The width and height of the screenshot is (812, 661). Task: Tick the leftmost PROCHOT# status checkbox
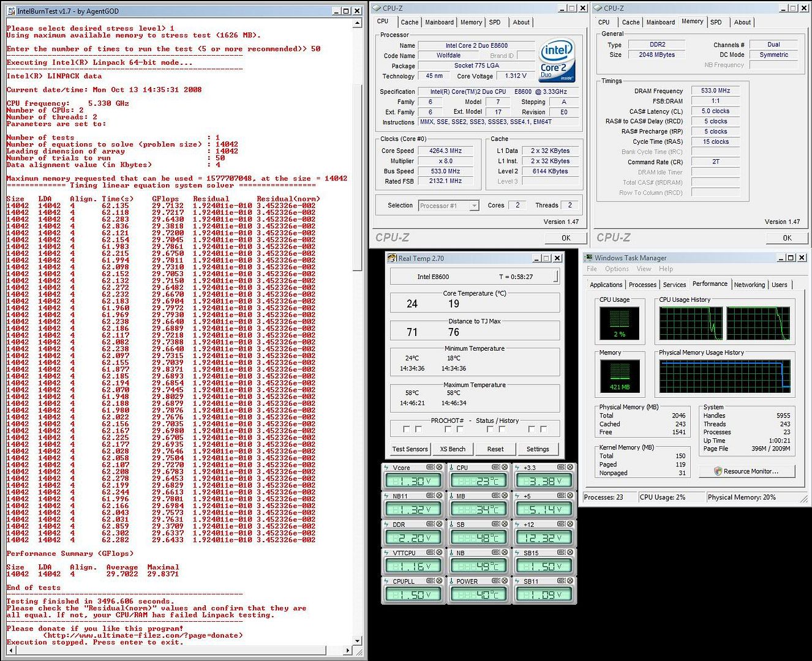[407, 429]
